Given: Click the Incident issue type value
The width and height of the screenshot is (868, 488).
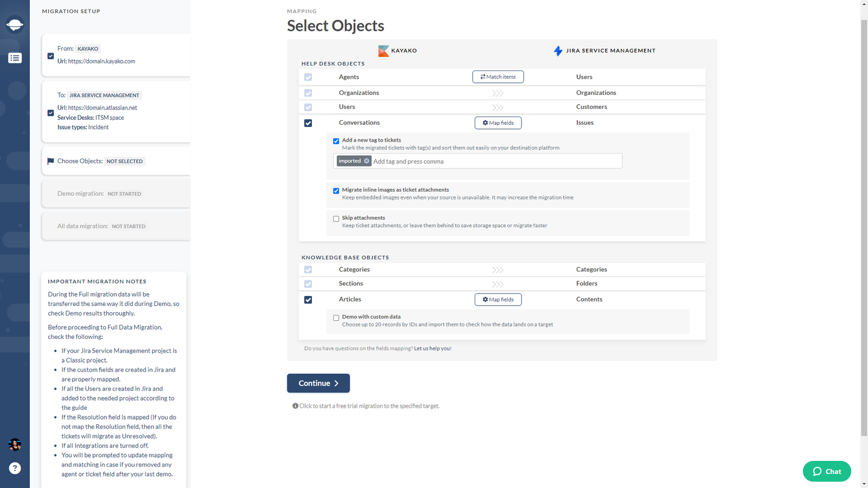Looking at the screenshot, I should point(98,127).
